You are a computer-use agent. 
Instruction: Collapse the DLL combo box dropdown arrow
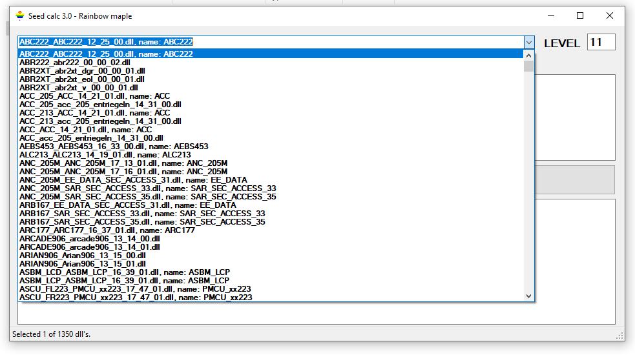pos(528,43)
